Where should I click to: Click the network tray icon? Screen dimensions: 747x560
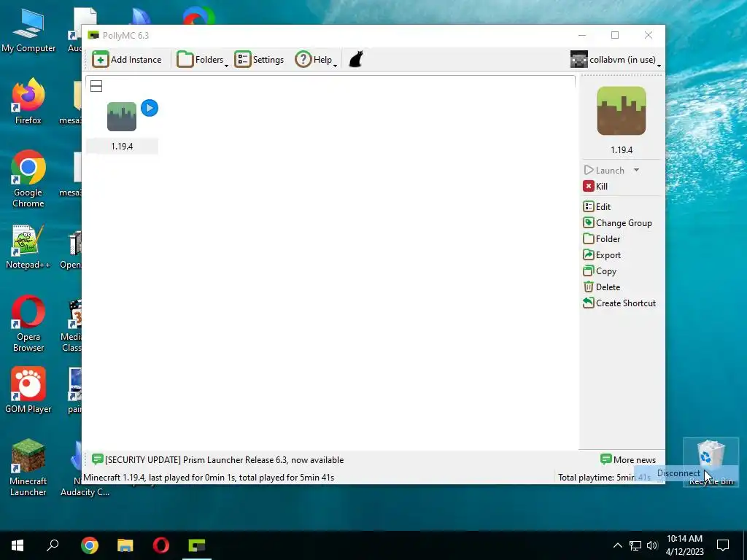click(x=635, y=545)
